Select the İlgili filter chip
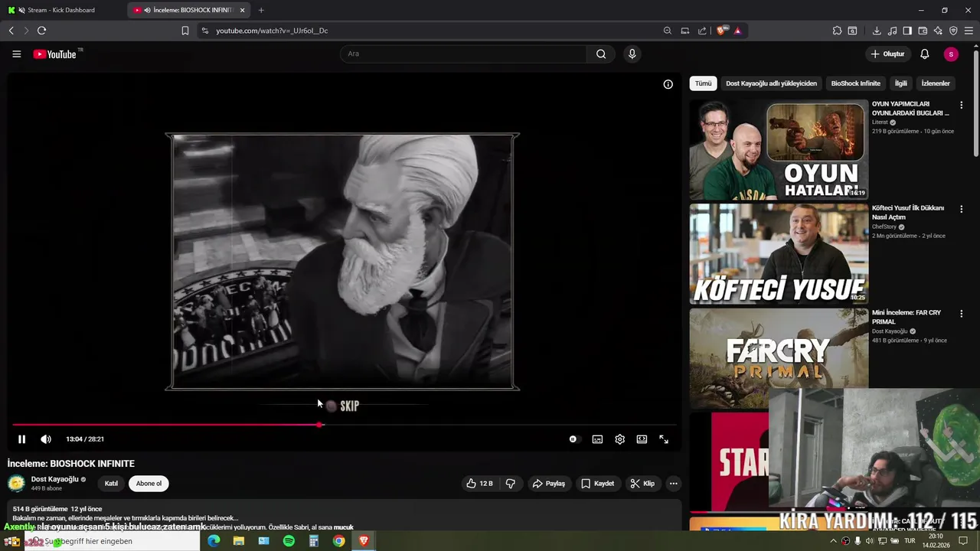 click(901, 83)
